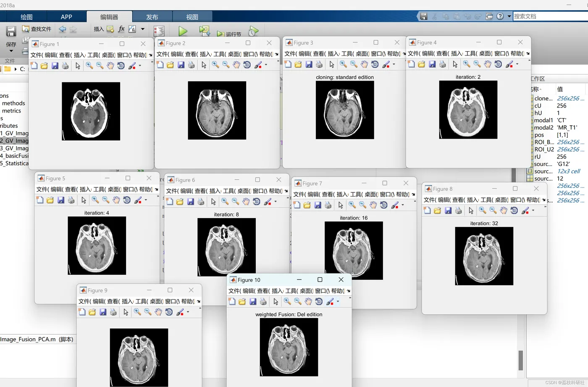Switch to the 绘图 ribbon tab
Image resolution: width=588 pixels, height=387 pixels.
26,17
